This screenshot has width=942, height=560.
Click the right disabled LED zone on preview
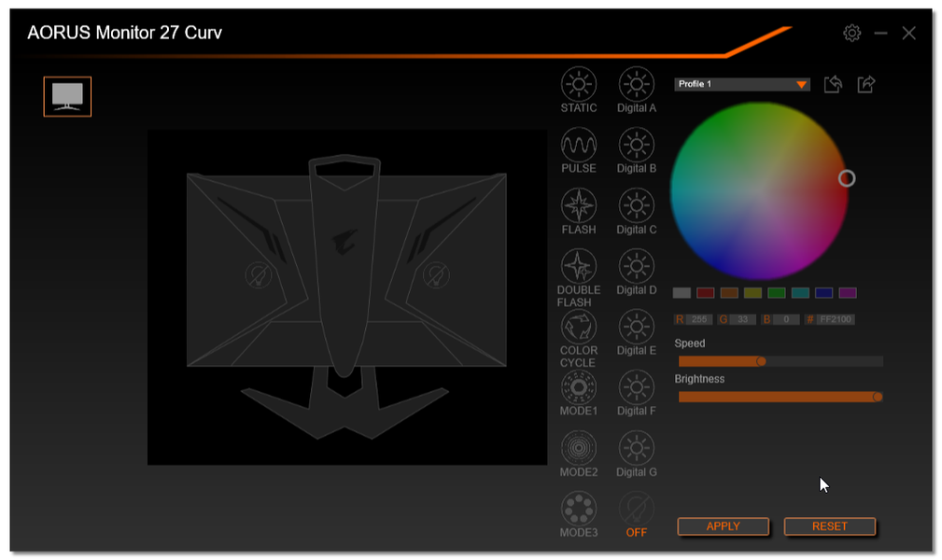(436, 275)
